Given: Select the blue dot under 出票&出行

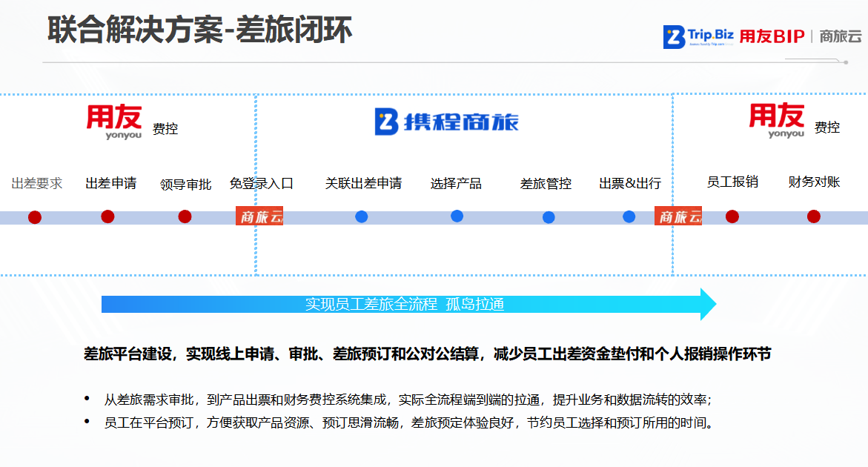Looking at the screenshot, I should tap(629, 217).
